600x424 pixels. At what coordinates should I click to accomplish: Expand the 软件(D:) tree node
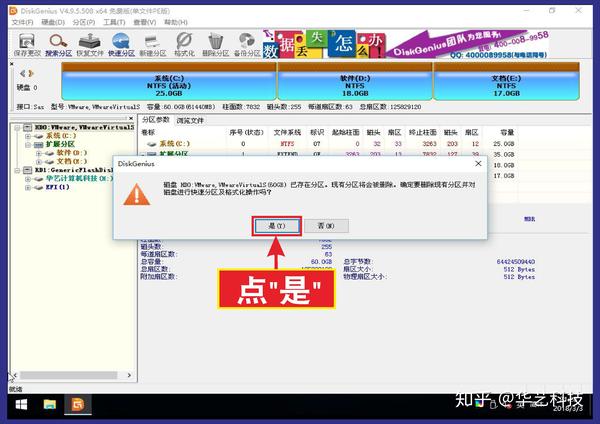point(38,153)
